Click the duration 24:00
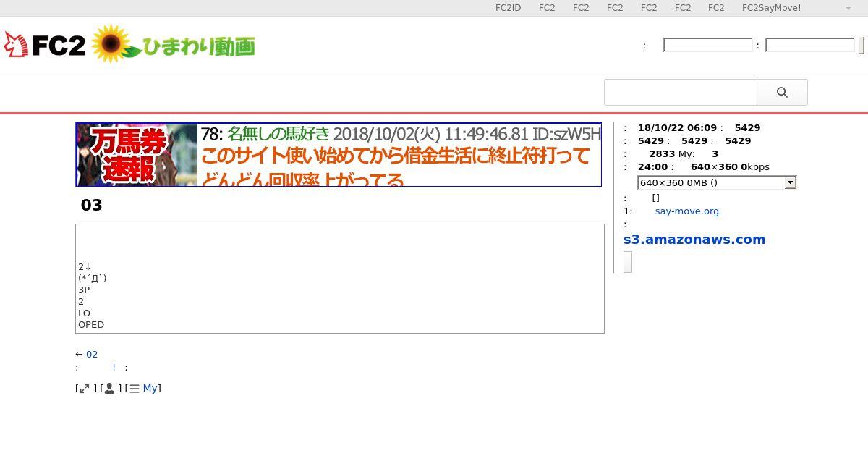This screenshot has width=868, height=456. tap(652, 167)
